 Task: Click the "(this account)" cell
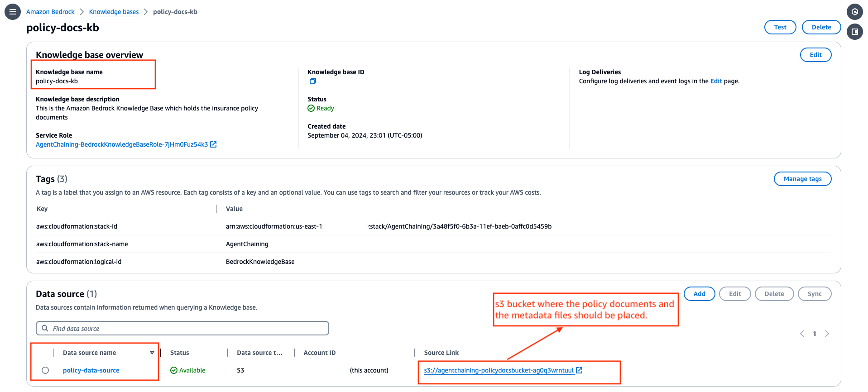point(369,370)
